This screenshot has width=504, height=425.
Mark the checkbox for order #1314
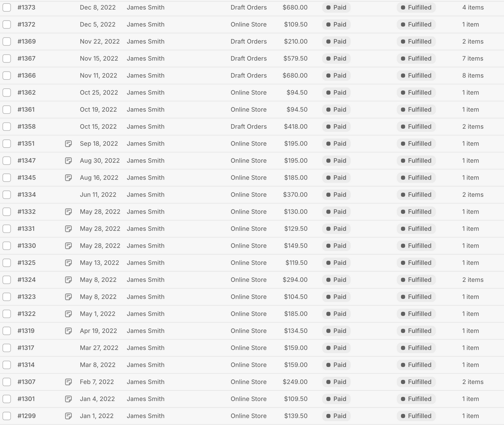(x=7, y=365)
